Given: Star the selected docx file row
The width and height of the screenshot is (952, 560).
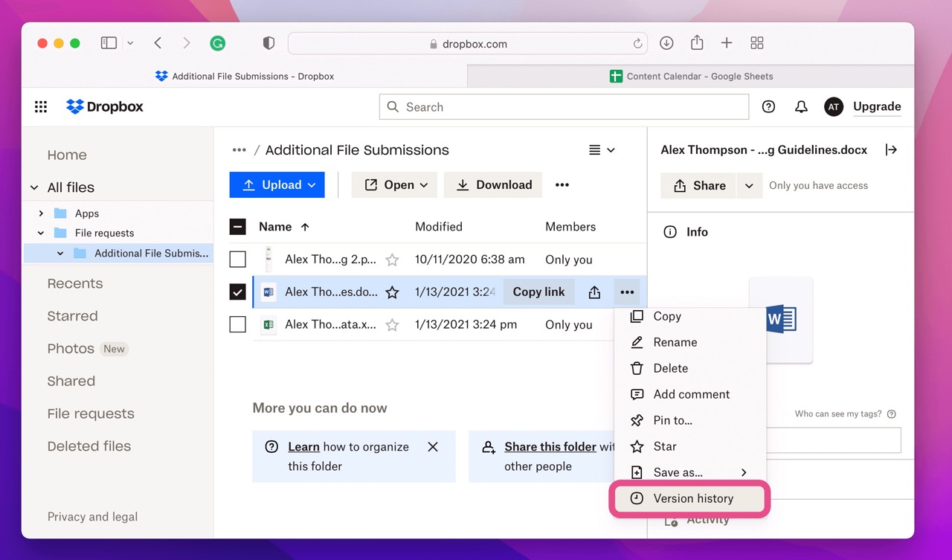Looking at the screenshot, I should coord(392,292).
